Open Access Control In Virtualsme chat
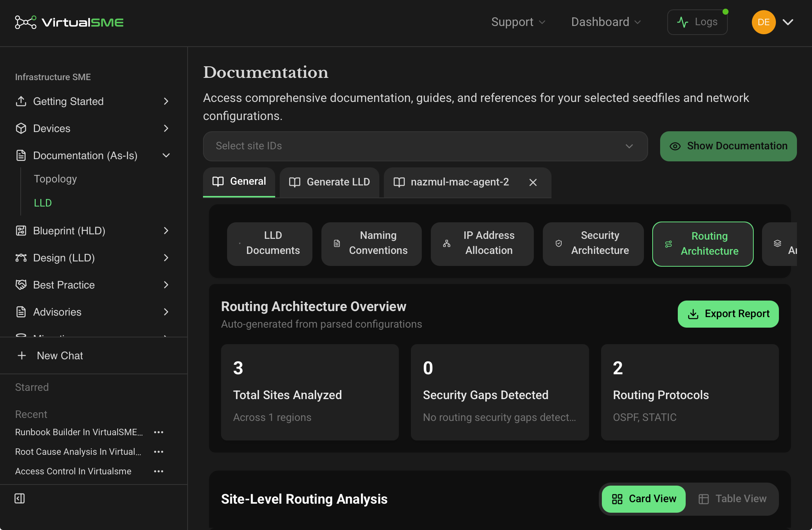812x530 pixels. click(73, 471)
